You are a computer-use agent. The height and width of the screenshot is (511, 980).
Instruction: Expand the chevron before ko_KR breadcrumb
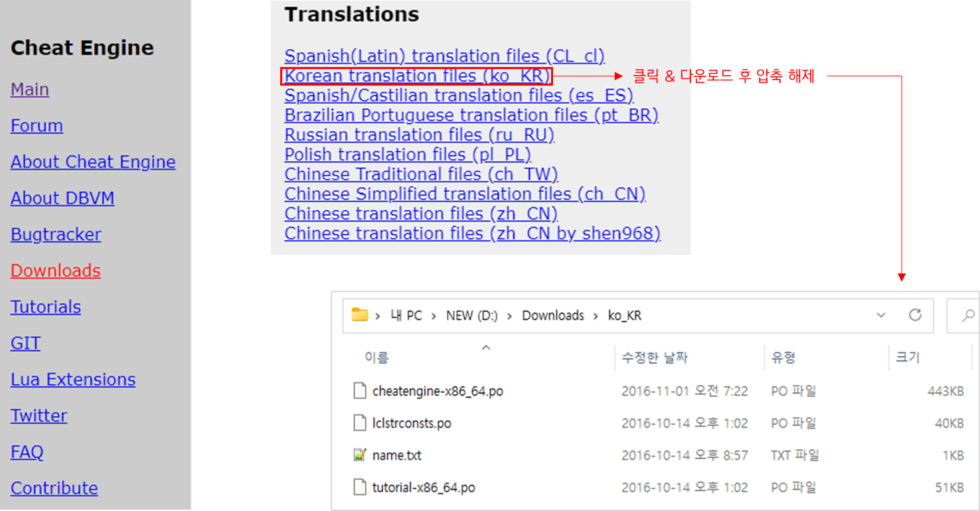coord(596,316)
